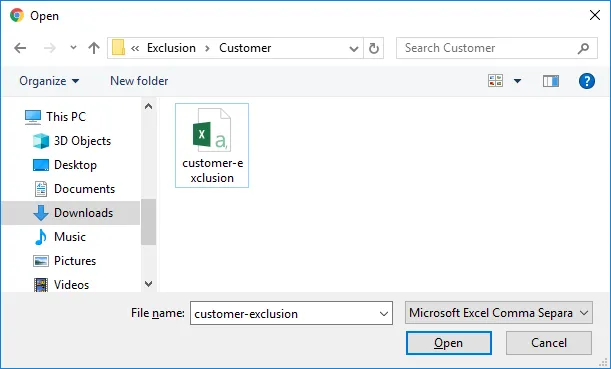
Task: Click the forward navigation arrow
Action: pos(49,48)
